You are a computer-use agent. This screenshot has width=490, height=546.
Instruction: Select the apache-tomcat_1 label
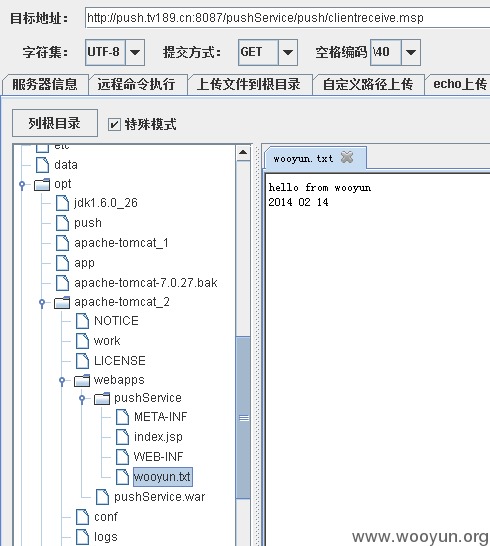(x=121, y=243)
